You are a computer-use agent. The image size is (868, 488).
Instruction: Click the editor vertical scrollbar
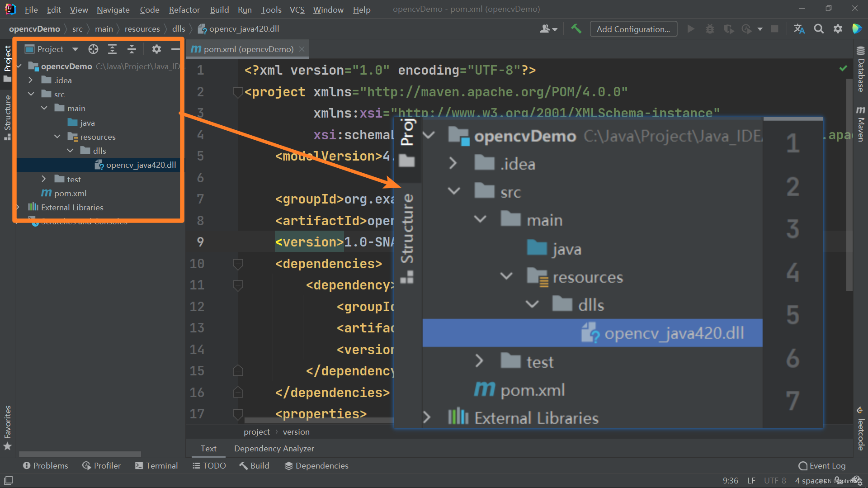coord(849,185)
